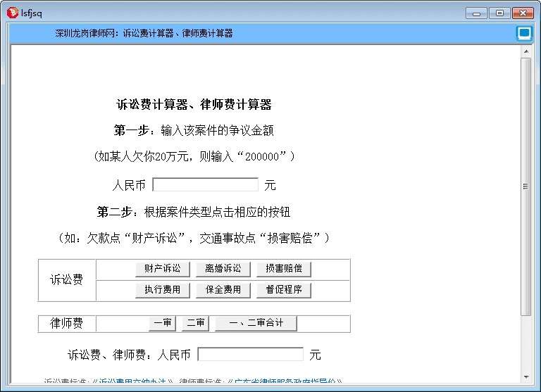
Task: Calculate lawyer fee for 二审
Action: [195, 323]
